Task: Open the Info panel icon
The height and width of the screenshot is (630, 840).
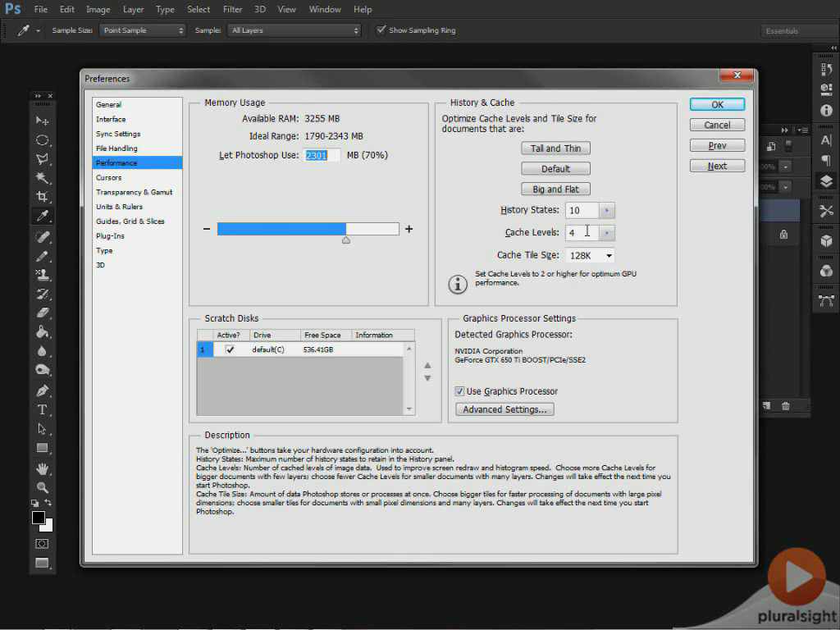Action: point(826,111)
